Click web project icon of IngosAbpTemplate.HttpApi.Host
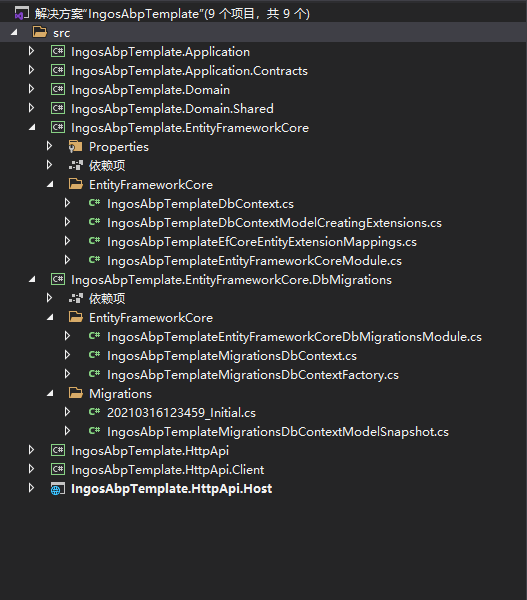Viewport: 527px width, 600px height. [x=58, y=489]
